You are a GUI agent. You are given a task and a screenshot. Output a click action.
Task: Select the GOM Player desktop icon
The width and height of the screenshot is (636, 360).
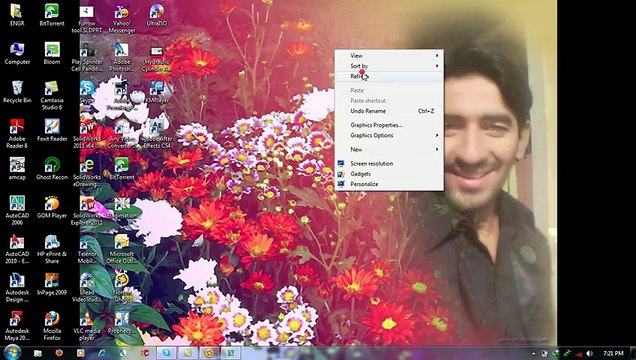click(x=52, y=208)
